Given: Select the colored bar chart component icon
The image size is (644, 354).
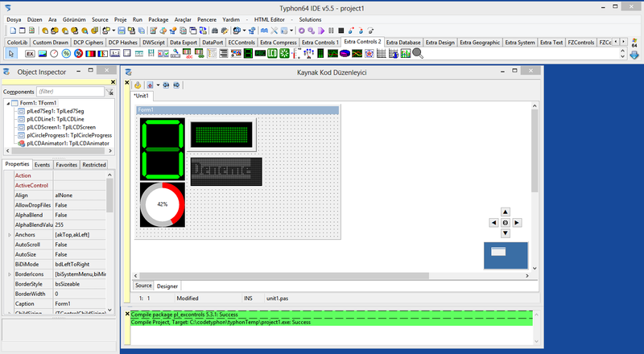Looking at the screenshot, I should pyautogui.click(x=406, y=53).
